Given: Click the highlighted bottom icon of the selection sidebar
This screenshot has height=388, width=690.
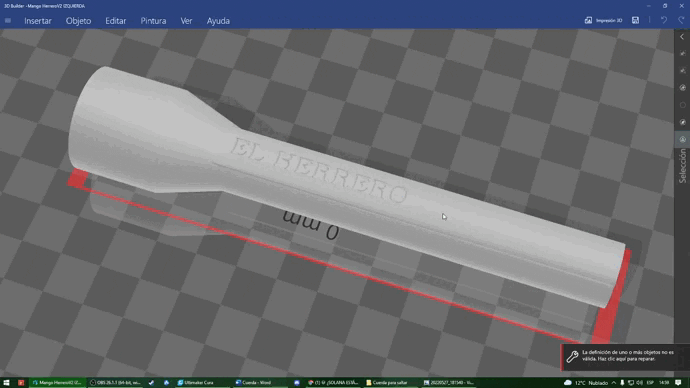Looking at the screenshot, I should tap(683, 139).
